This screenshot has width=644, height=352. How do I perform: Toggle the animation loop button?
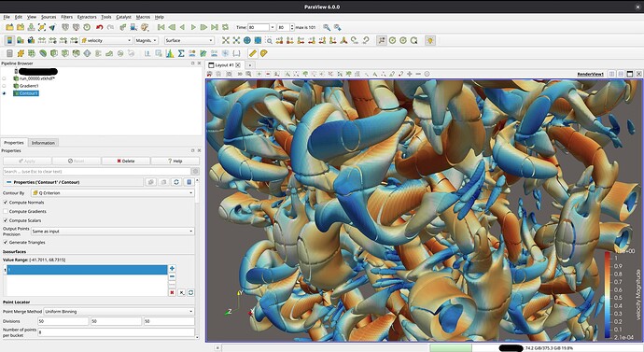[225, 27]
